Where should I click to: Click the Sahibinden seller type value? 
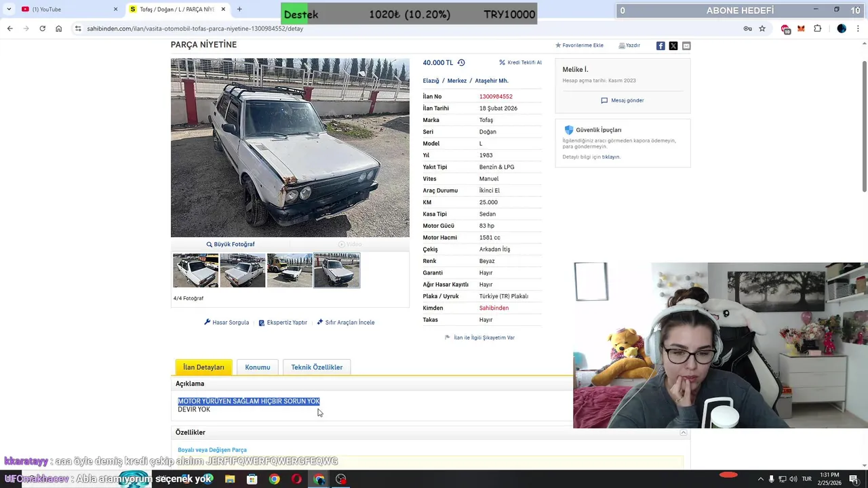coord(494,308)
